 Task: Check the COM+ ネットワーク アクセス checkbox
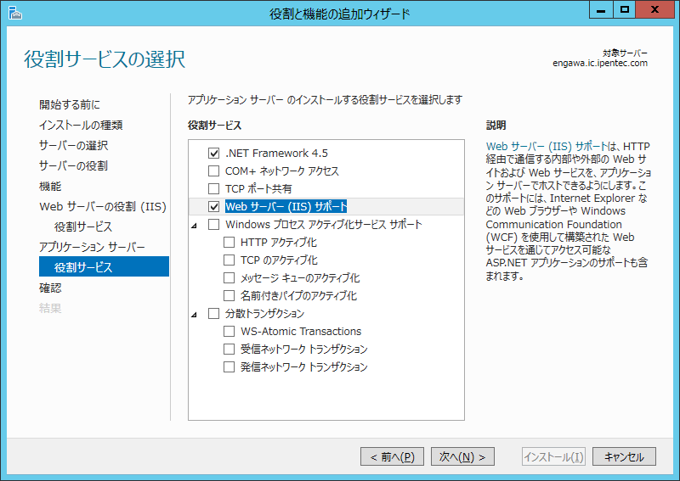click(x=213, y=171)
